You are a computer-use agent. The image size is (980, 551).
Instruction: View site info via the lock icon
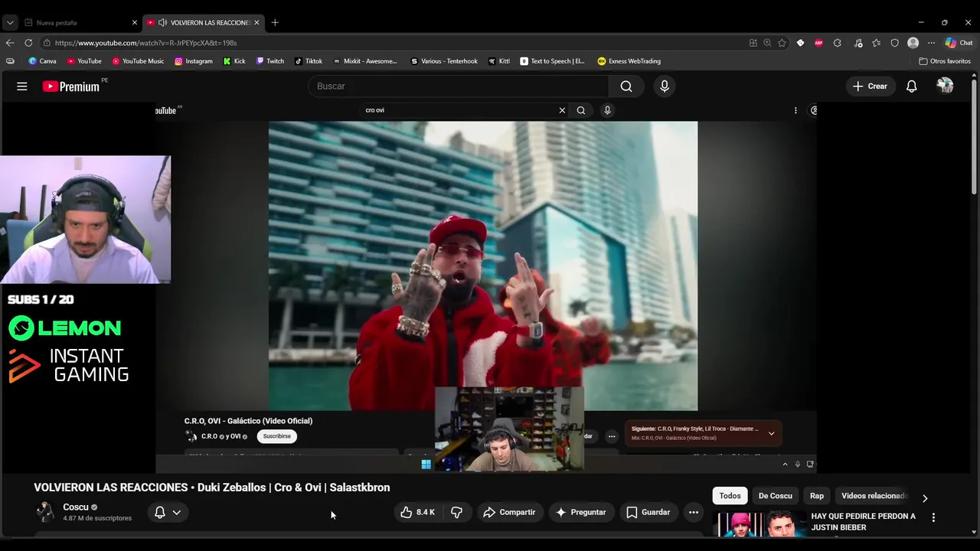[x=47, y=43]
